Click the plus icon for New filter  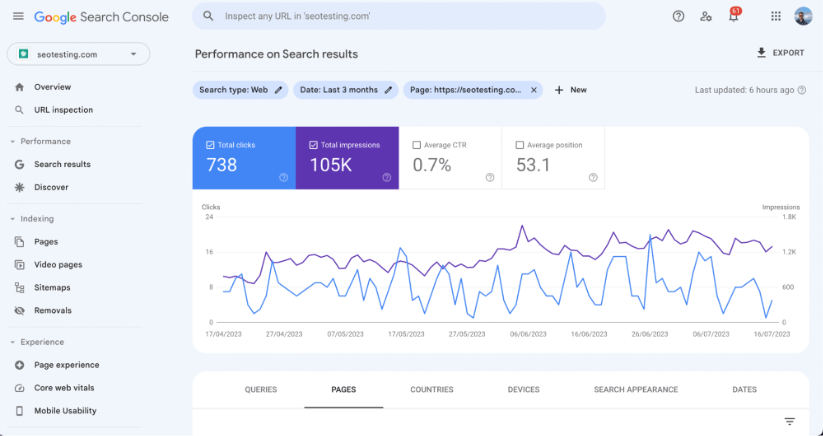click(x=559, y=90)
